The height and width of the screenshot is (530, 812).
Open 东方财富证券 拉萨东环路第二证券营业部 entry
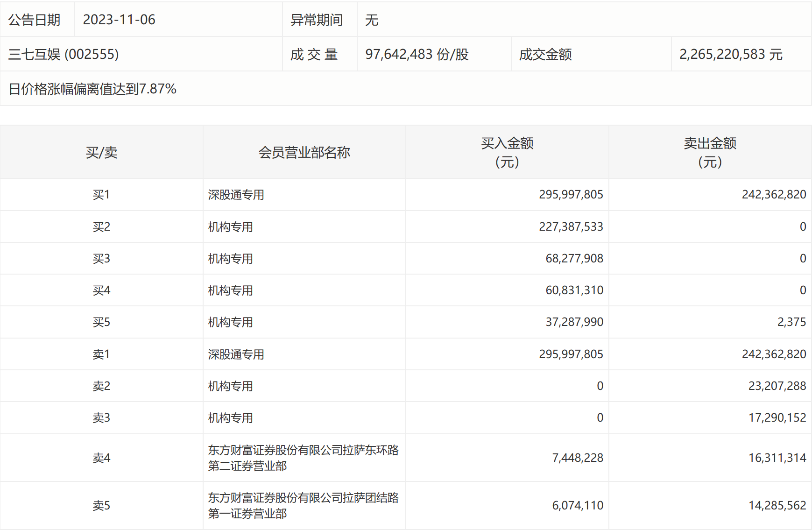pyautogui.click(x=303, y=458)
